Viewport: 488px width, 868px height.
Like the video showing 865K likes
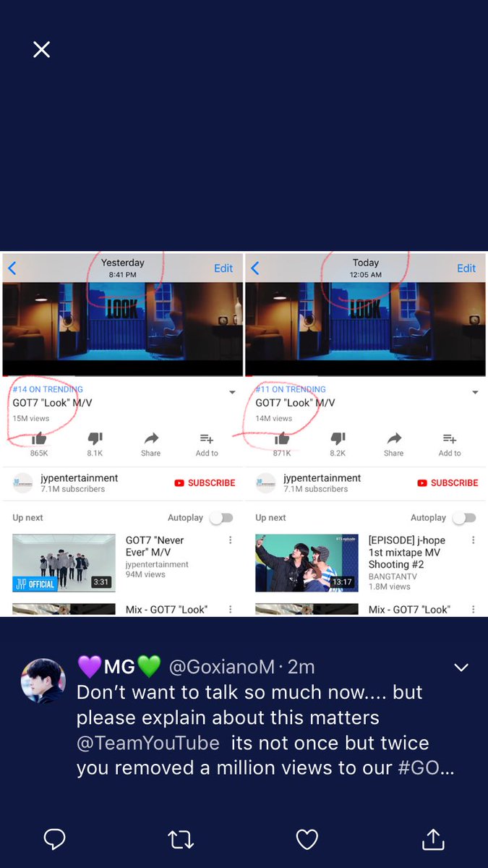39,438
